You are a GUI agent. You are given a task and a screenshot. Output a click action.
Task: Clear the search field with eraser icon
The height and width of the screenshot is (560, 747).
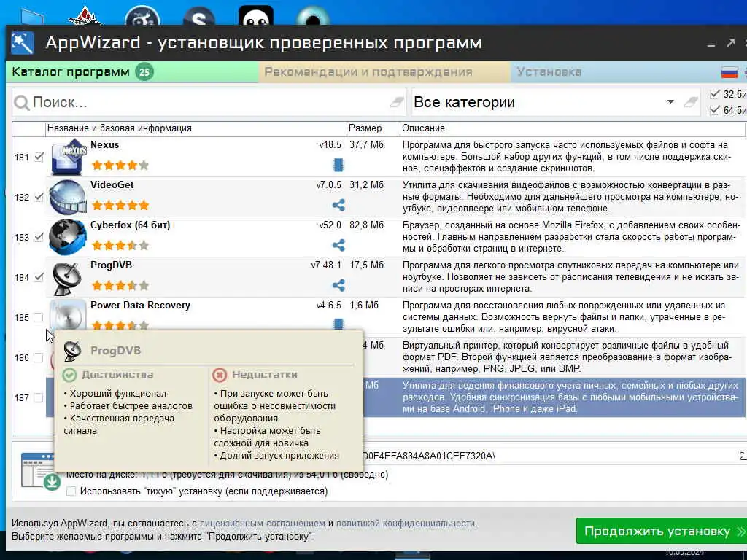396,101
